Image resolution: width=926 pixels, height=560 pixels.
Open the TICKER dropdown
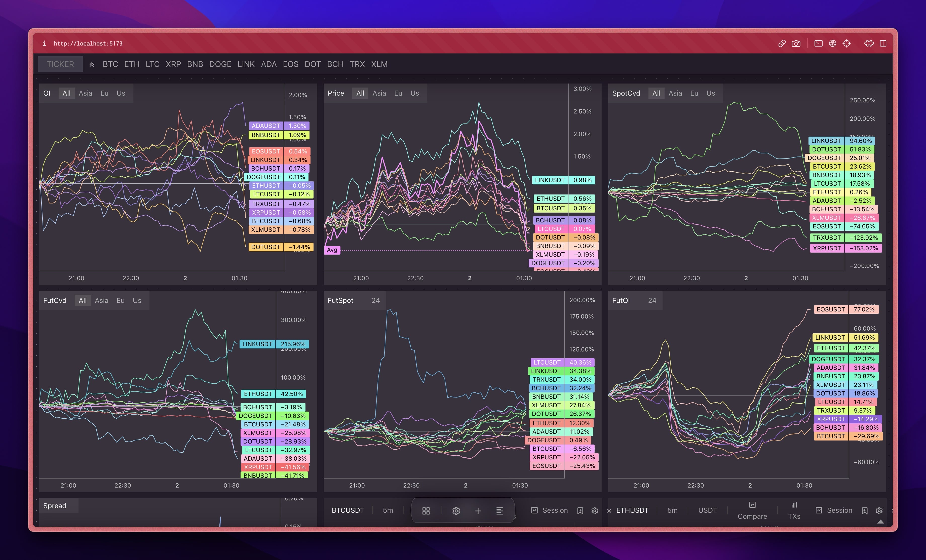coord(60,64)
